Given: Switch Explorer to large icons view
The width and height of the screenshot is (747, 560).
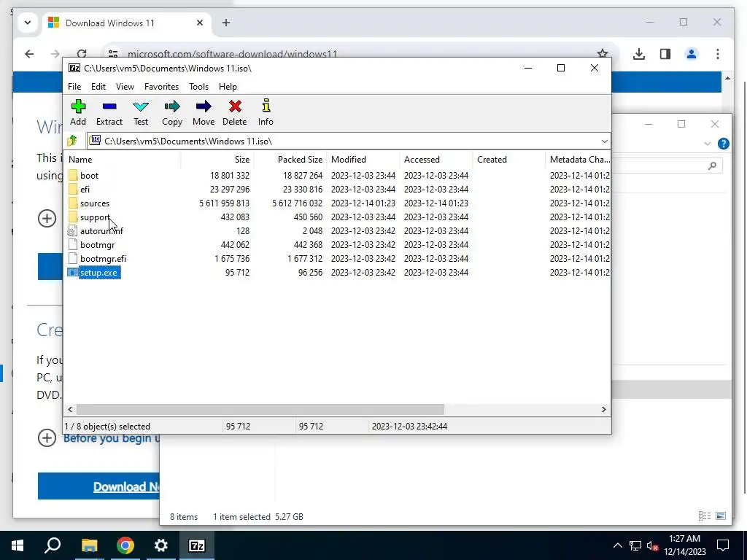Looking at the screenshot, I should click(721, 516).
